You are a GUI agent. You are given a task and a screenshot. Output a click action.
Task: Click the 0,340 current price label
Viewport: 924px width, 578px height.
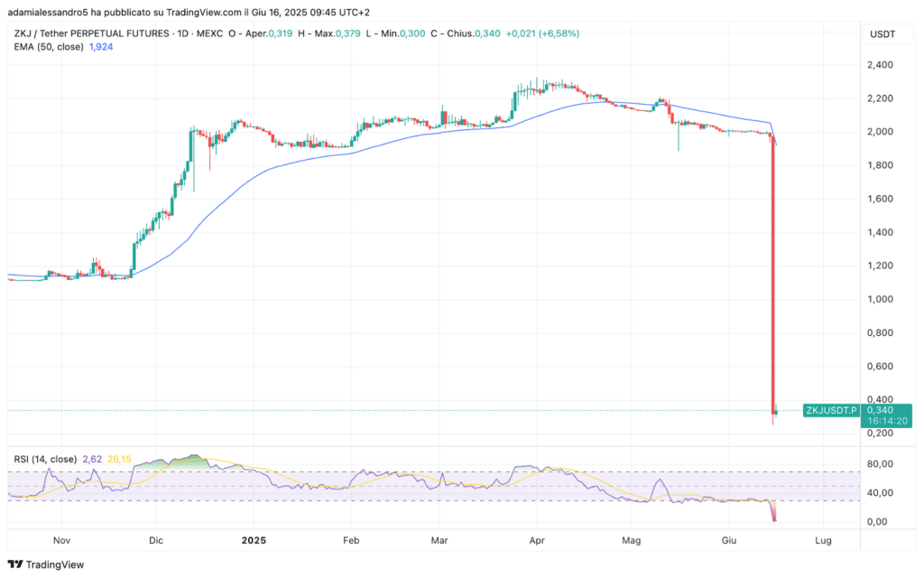880,410
